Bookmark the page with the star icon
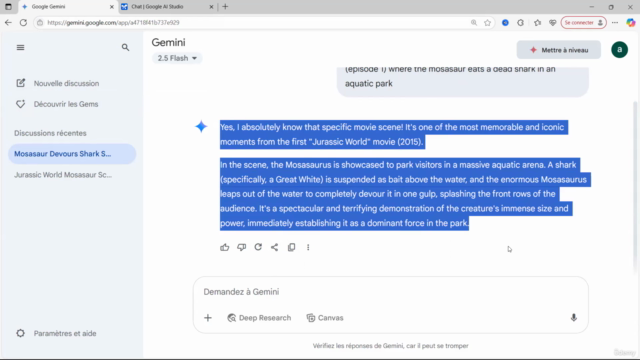 click(487, 22)
